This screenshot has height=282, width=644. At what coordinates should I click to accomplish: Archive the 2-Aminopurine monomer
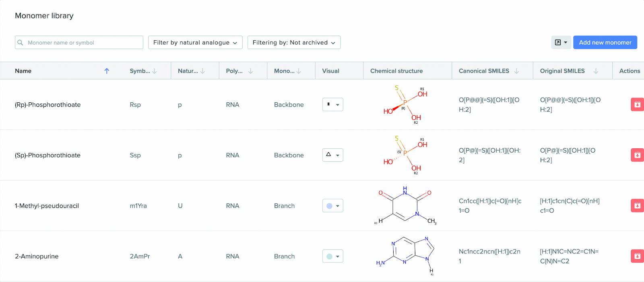point(638,256)
